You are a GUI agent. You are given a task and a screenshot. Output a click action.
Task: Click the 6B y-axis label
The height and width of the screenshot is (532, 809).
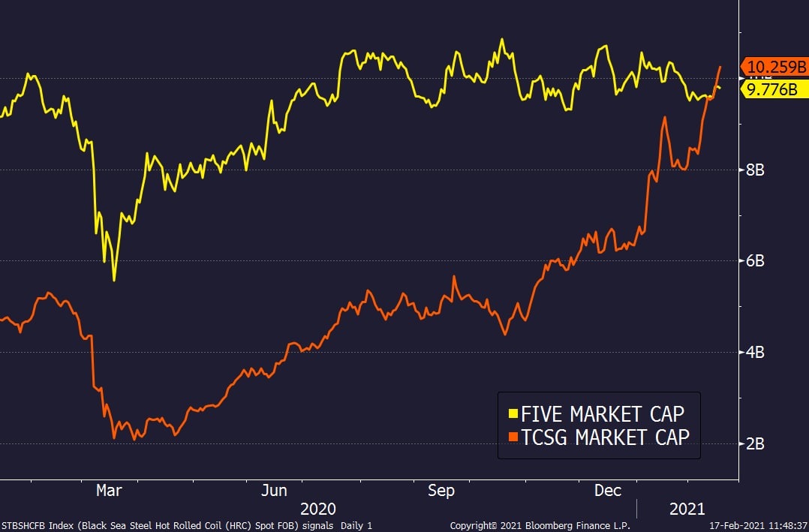click(x=755, y=260)
